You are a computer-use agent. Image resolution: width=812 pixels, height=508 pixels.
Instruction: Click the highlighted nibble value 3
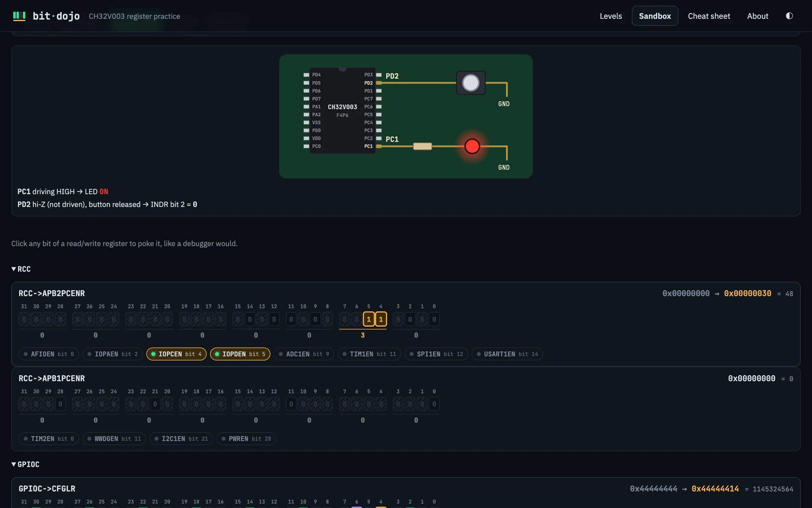pyautogui.click(x=363, y=335)
